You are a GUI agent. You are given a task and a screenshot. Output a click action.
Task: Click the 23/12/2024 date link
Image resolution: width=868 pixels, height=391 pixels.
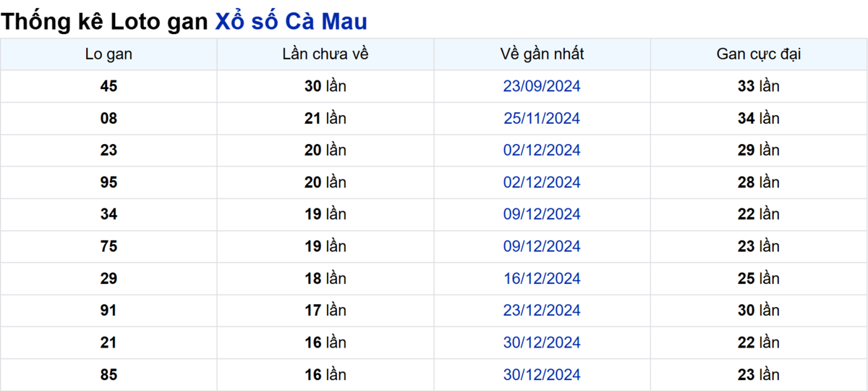pyautogui.click(x=542, y=311)
